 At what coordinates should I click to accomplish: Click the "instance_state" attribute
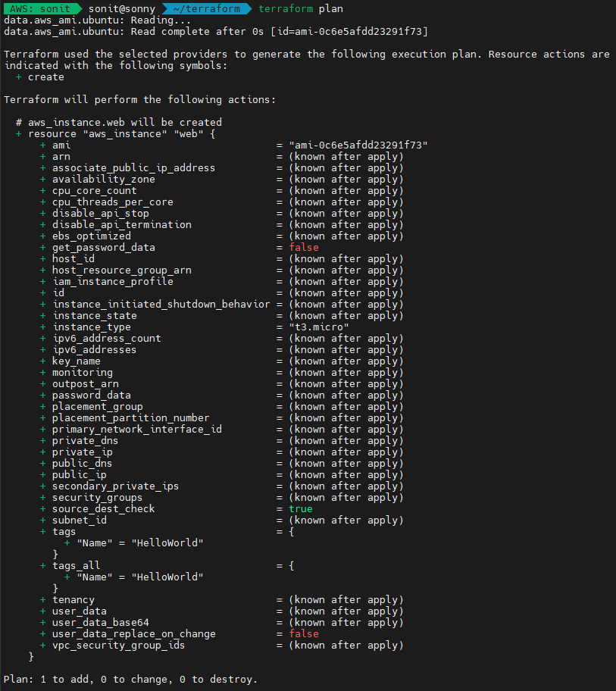(94, 316)
